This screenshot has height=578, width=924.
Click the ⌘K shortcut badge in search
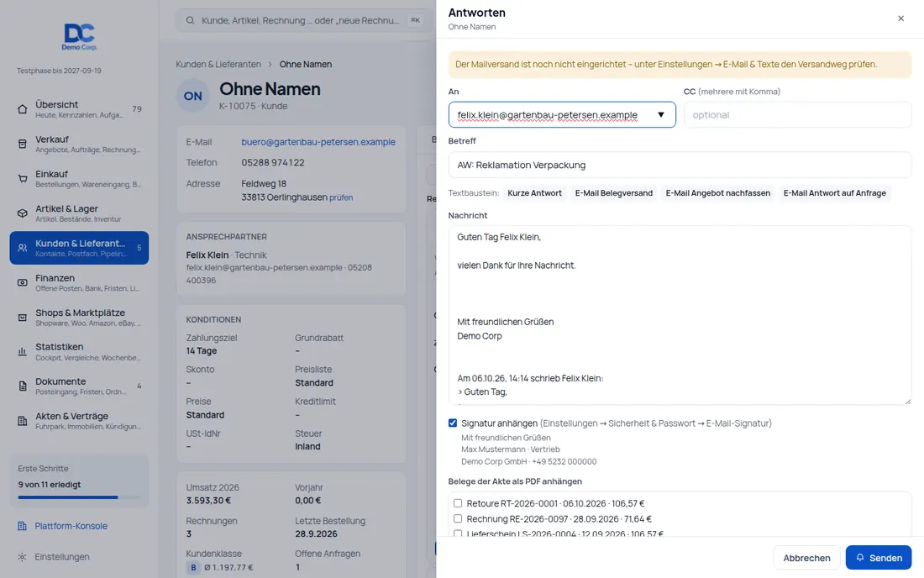click(x=416, y=21)
